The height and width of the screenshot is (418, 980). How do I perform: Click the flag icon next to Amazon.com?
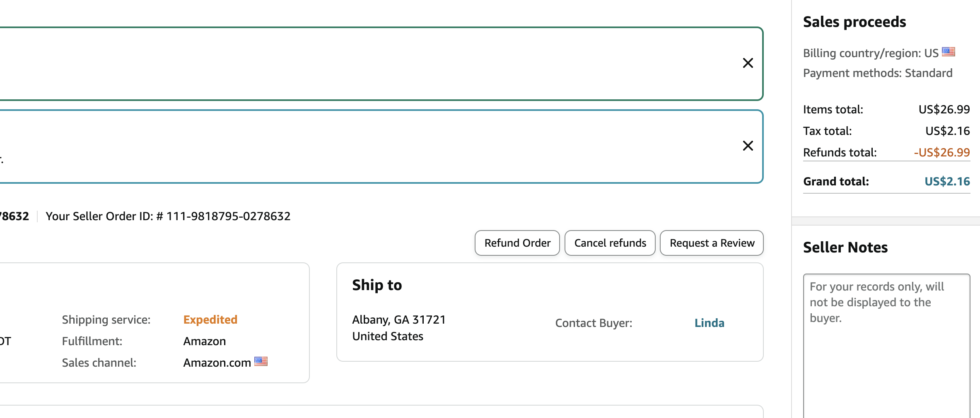(261, 361)
